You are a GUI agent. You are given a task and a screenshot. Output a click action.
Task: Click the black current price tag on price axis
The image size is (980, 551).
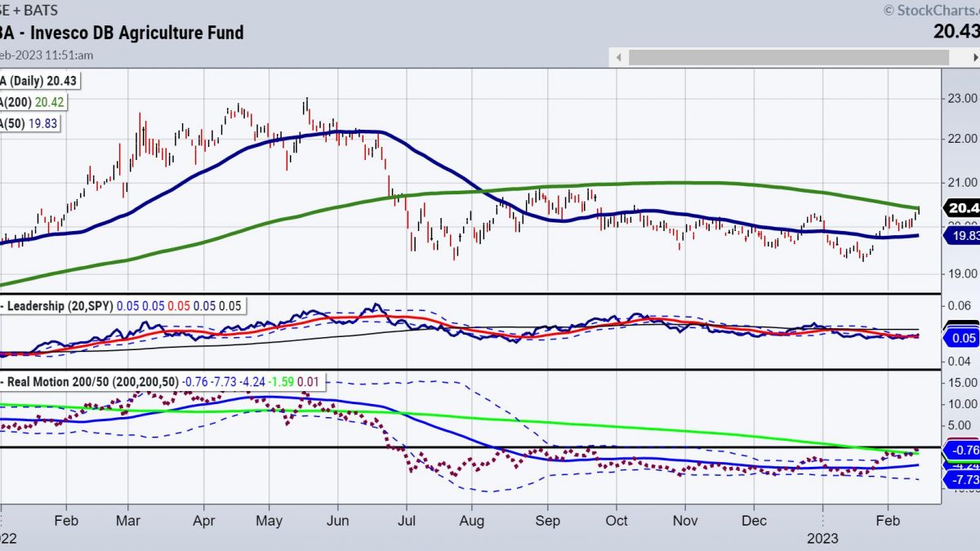coord(963,208)
